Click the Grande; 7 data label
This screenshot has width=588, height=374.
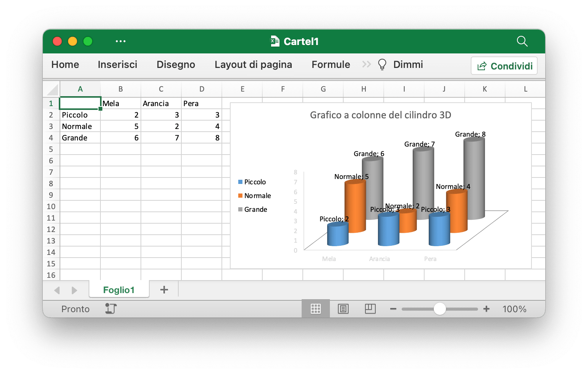[420, 144]
